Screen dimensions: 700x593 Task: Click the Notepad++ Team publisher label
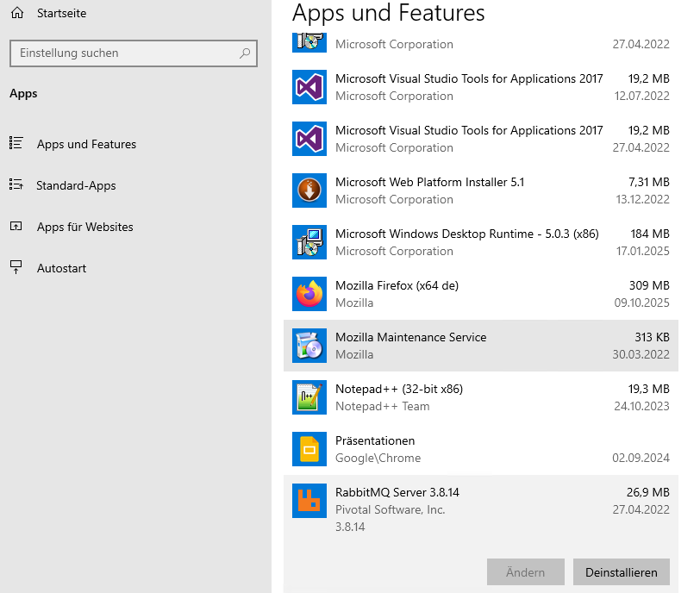tap(383, 407)
